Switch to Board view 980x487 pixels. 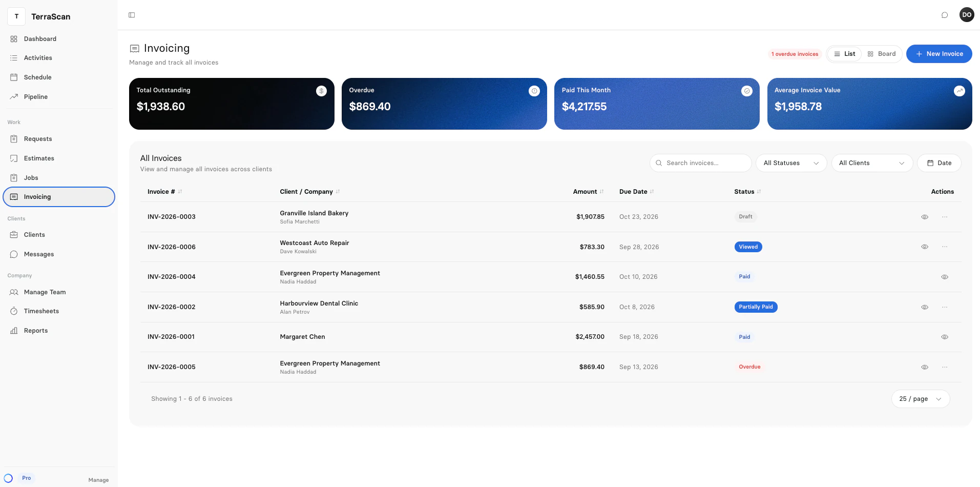[x=882, y=54]
